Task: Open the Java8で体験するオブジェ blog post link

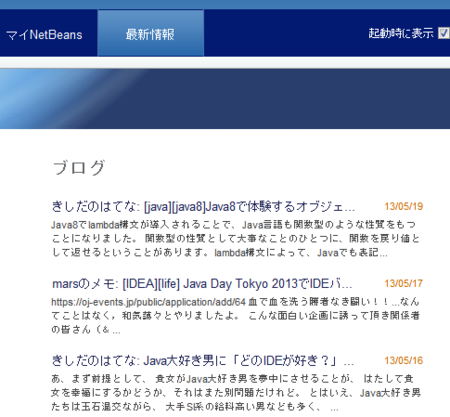Action: (x=203, y=207)
